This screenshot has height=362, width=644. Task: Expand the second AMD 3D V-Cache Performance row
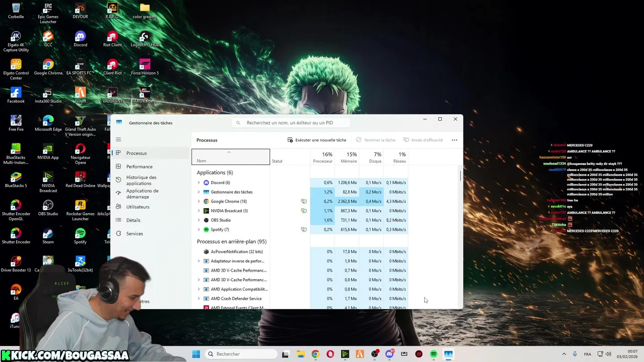coord(199,280)
